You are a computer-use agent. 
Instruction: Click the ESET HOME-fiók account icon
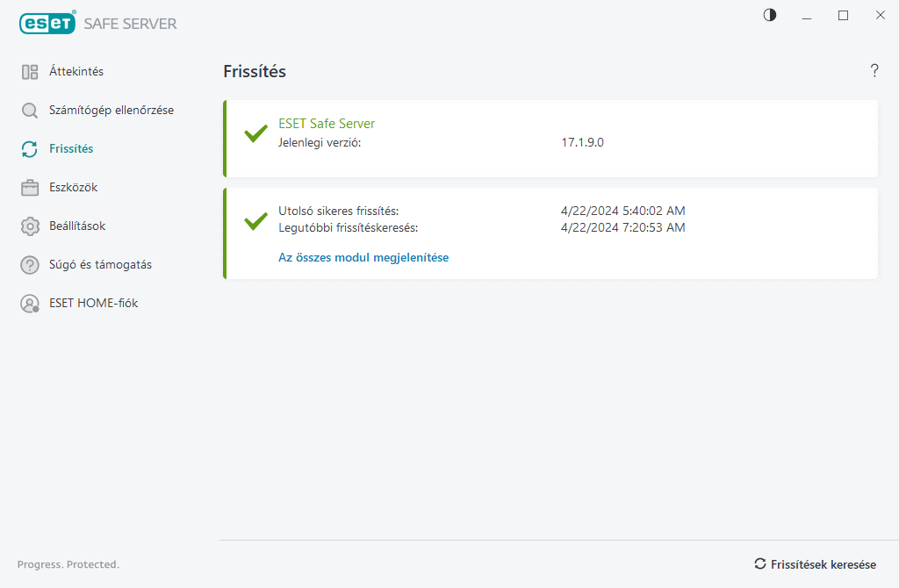tap(30, 304)
